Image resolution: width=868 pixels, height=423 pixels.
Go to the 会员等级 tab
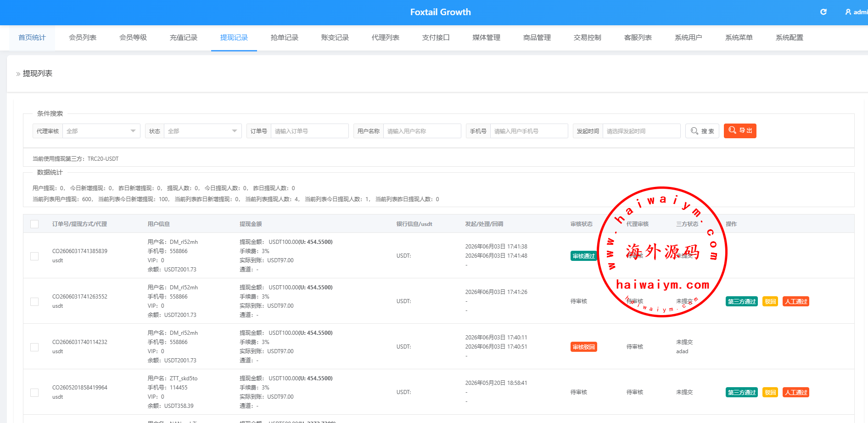tap(133, 38)
